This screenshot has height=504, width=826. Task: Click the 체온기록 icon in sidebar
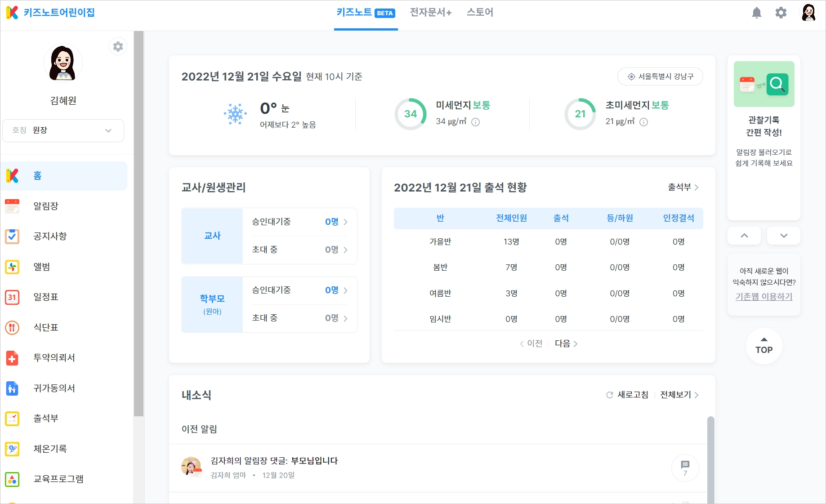click(x=12, y=449)
